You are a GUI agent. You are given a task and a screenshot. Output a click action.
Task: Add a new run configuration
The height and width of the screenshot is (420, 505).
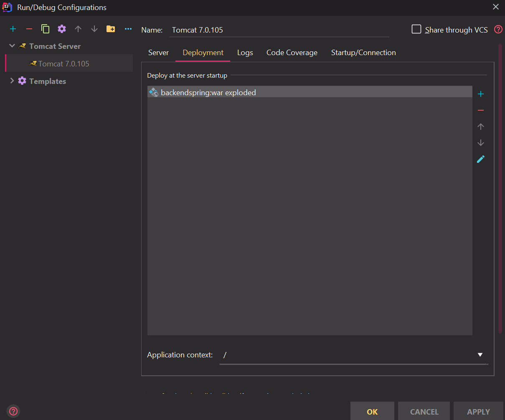[x=13, y=29]
